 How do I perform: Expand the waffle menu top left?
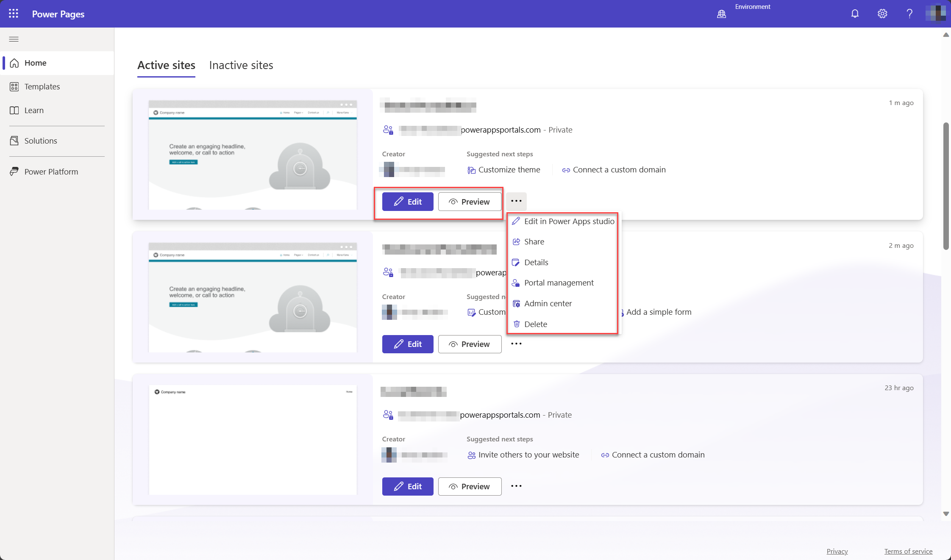tap(13, 13)
